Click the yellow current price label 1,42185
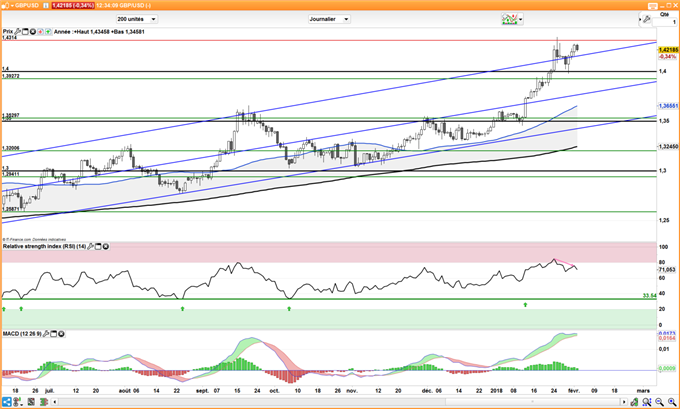680x409 pixels. click(668, 50)
